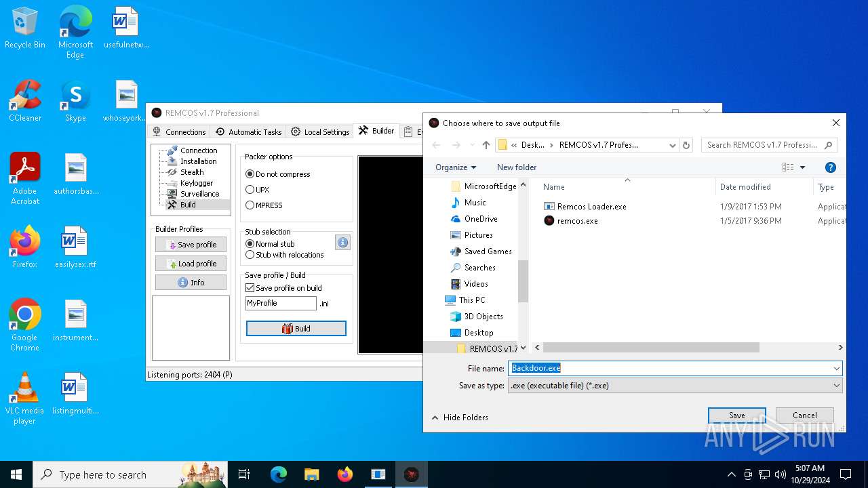Select the Builder tab
Viewport: 868px width, 488px height.
[376, 131]
